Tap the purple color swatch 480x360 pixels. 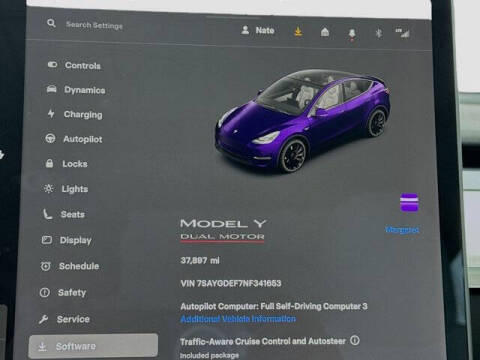(x=409, y=202)
